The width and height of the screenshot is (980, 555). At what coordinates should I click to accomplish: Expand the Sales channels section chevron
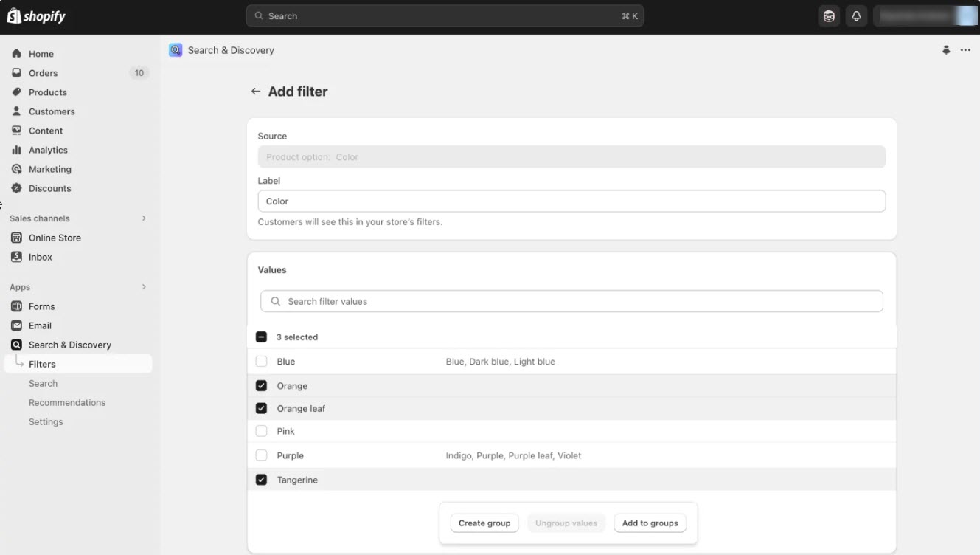(144, 218)
